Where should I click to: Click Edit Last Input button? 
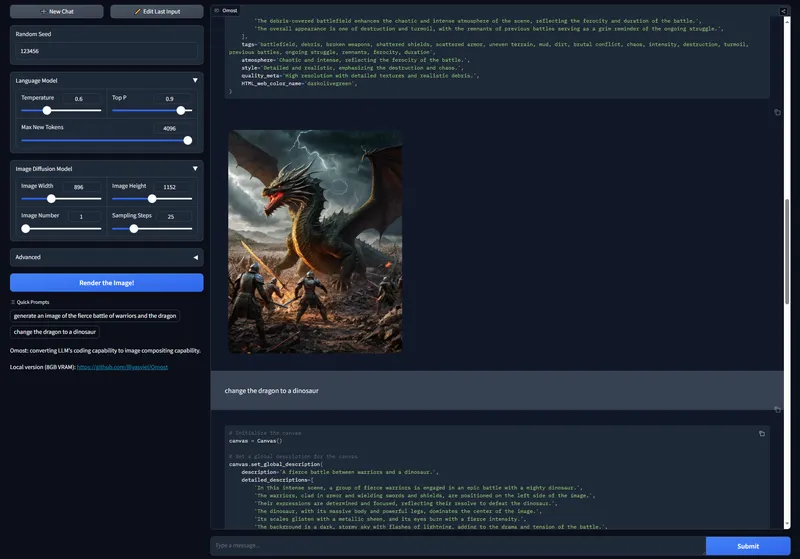point(157,11)
